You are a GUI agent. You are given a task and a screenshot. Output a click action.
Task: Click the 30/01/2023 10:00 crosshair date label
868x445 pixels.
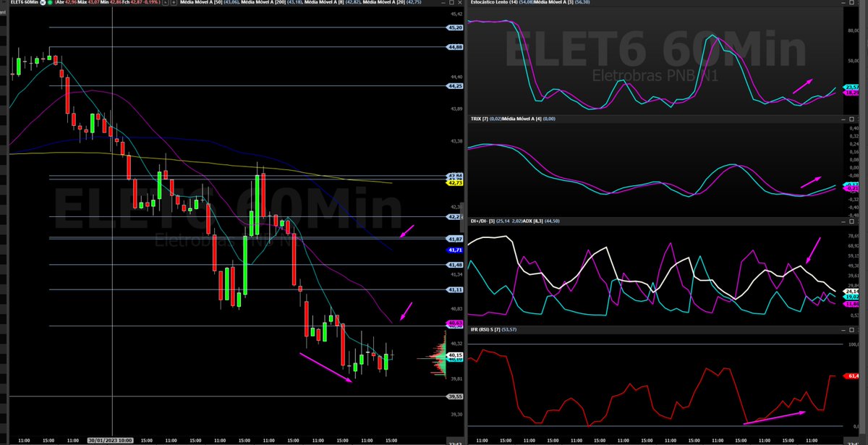click(x=111, y=440)
